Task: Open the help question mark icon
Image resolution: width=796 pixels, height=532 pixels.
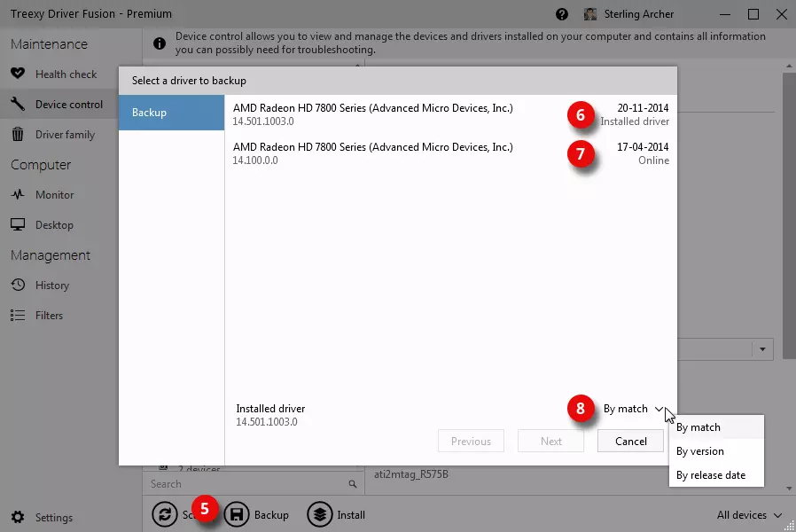Action: click(x=561, y=14)
